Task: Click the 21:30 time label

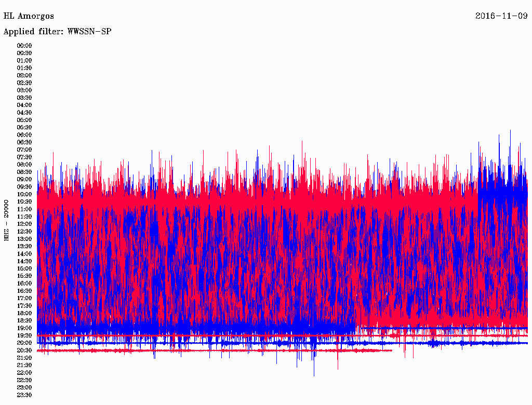Action: [x=24, y=366]
